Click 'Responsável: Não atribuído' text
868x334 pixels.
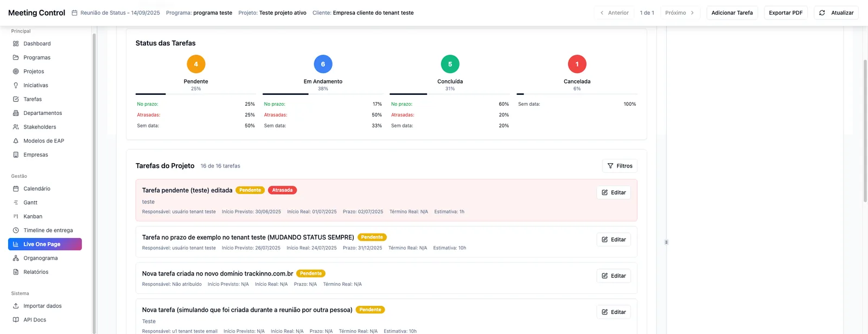pos(172,285)
